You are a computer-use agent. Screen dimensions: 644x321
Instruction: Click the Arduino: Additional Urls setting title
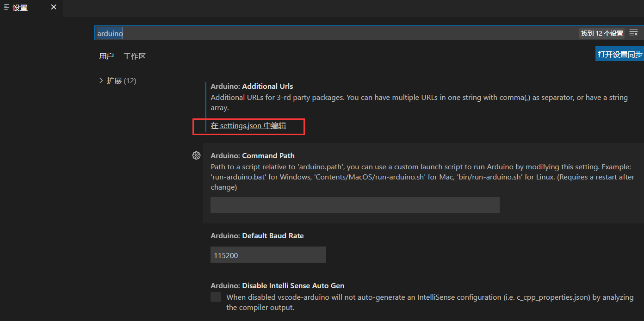(252, 86)
